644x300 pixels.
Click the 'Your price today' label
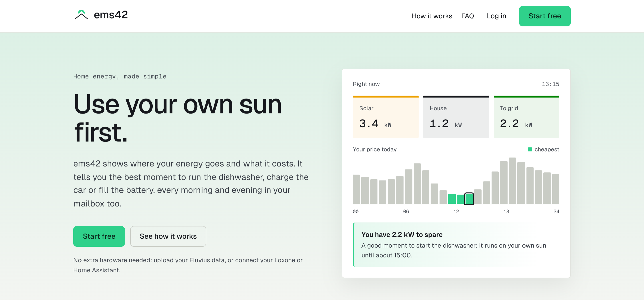pos(375,149)
